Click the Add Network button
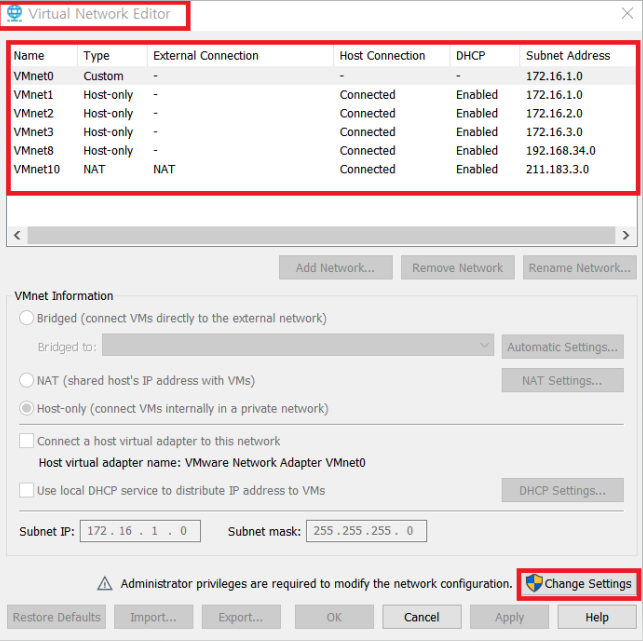This screenshot has height=641, width=643. (x=335, y=268)
